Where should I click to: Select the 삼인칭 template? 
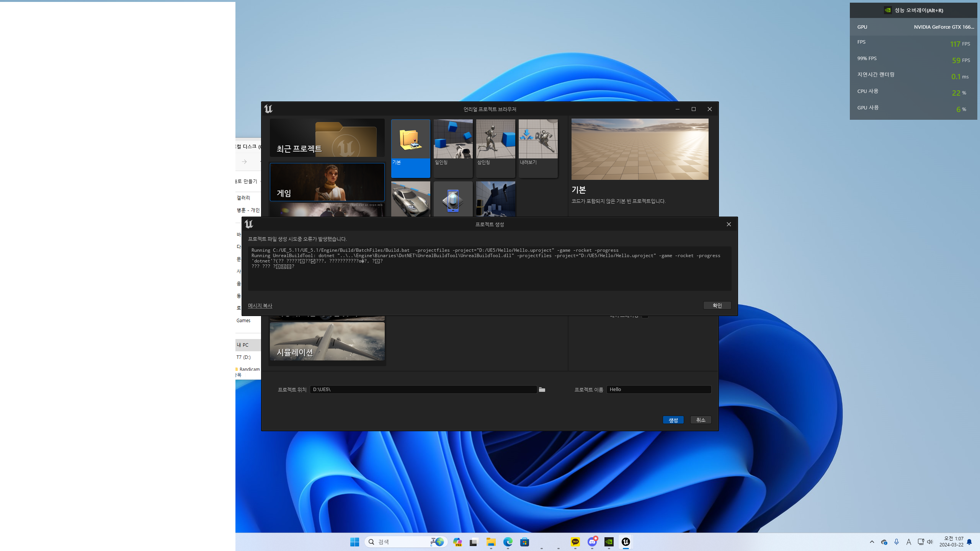(495, 148)
